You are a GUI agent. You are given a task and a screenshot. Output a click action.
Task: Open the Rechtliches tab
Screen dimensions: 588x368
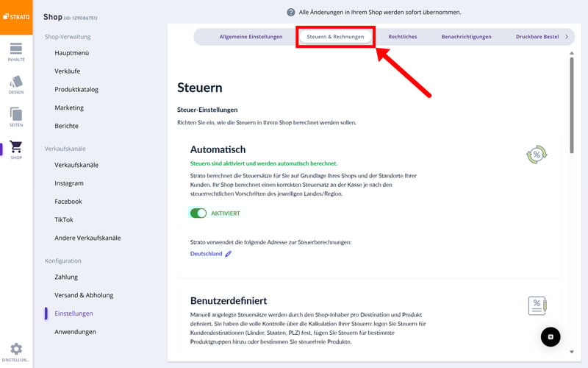click(x=402, y=37)
